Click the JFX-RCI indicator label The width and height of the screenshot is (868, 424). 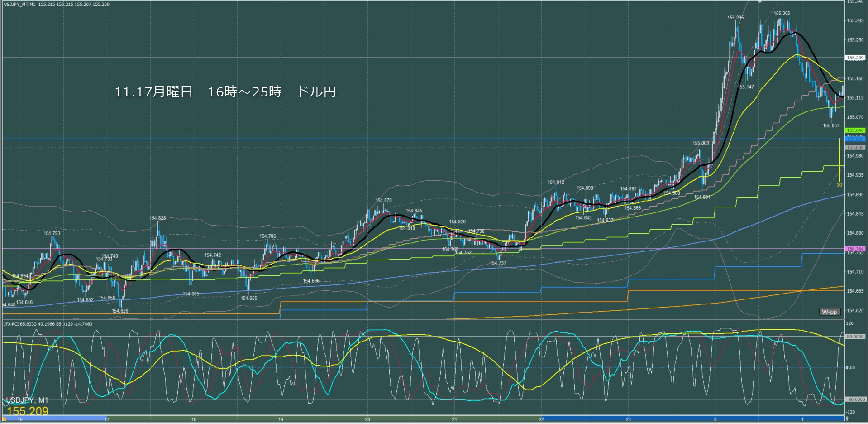pyautogui.click(x=13, y=324)
